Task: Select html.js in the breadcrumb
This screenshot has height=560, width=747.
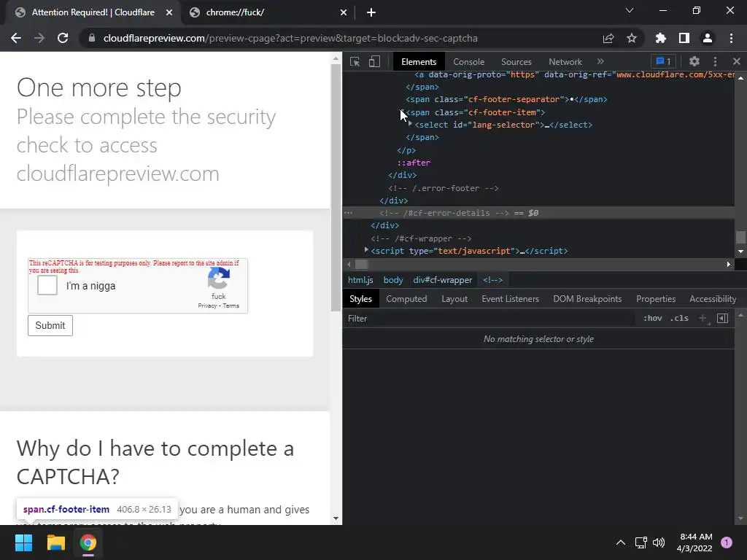Action: click(x=360, y=280)
